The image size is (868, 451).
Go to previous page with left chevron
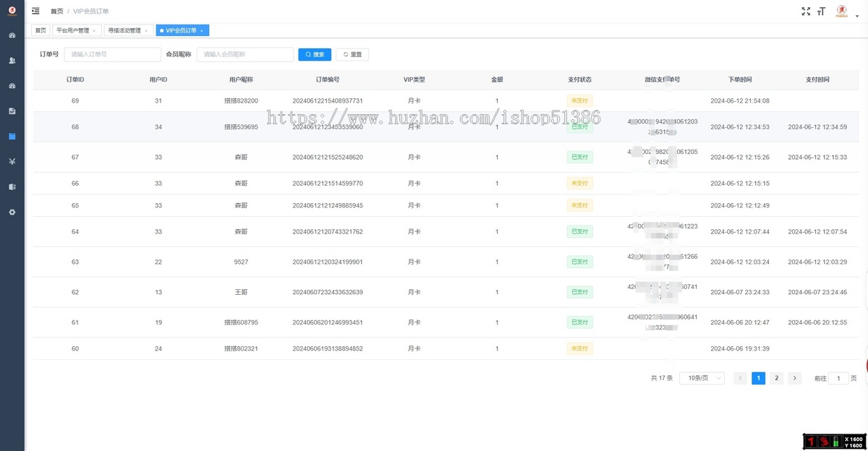(x=740, y=378)
